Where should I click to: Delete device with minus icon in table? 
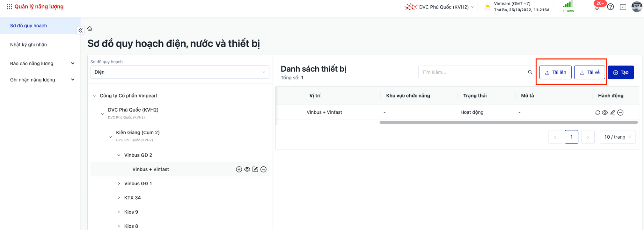[x=620, y=112]
